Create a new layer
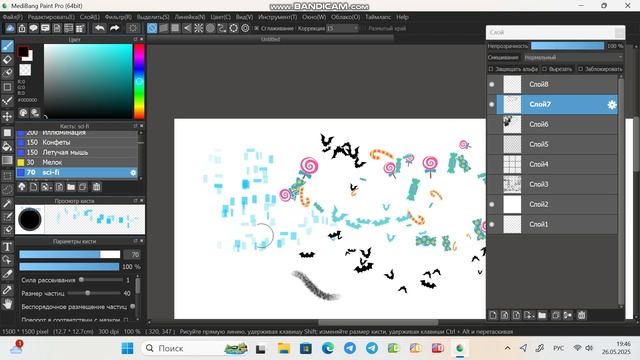Screen dimensions: 640x360 click(493, 315)
